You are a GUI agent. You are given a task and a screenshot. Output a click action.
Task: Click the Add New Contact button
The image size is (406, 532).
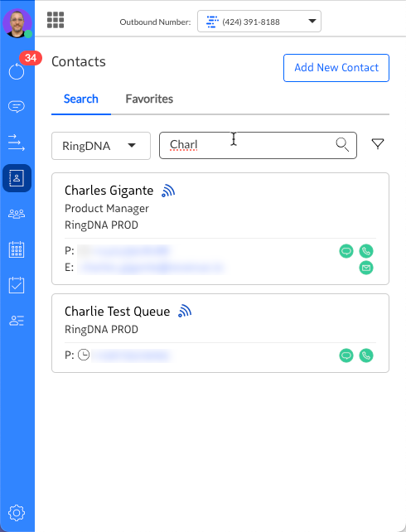coord(336,68)
